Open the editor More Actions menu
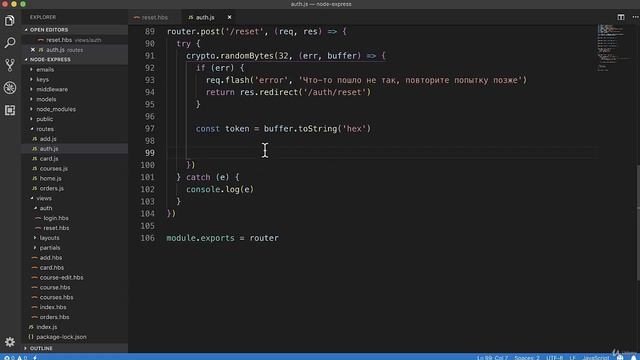The height and width of the screenshot is (360, 640). (635, 17)
